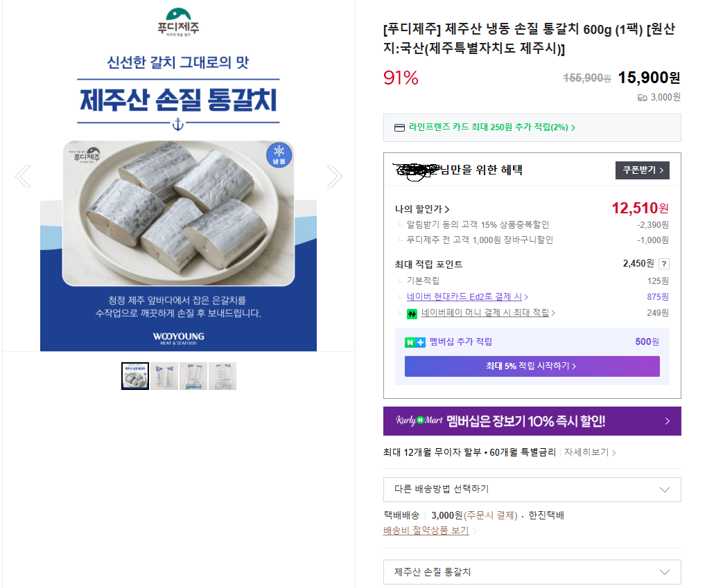The image size is (707, 588).
Task: Click the previous image arrow on the product photo
Action: (23, 176)
